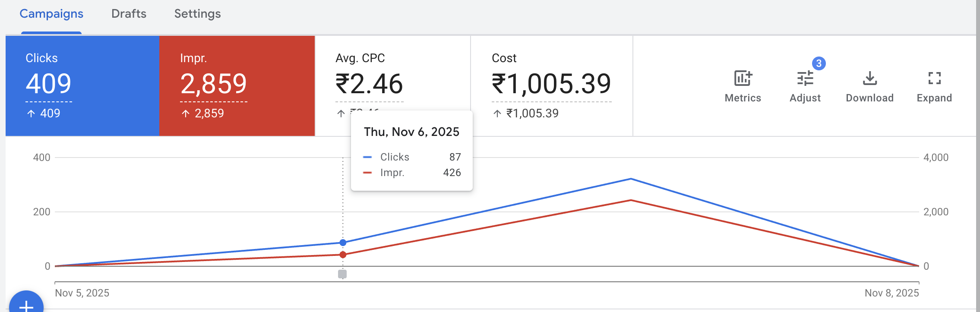980x312 pixels.
Task: Open the Drafts tab
Action: (x=129, y=14)
